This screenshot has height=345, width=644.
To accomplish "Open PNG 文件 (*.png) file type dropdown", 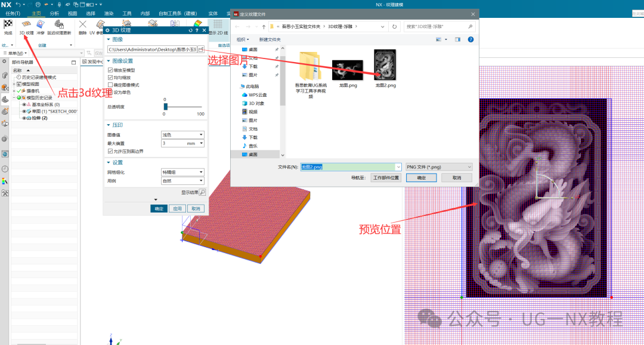I will pos(439,167).
